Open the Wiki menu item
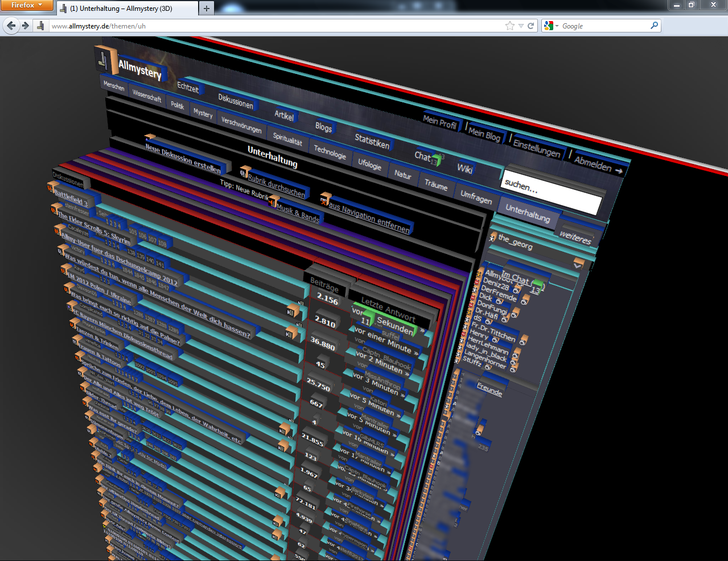The image size is (728, 561). 465,169
